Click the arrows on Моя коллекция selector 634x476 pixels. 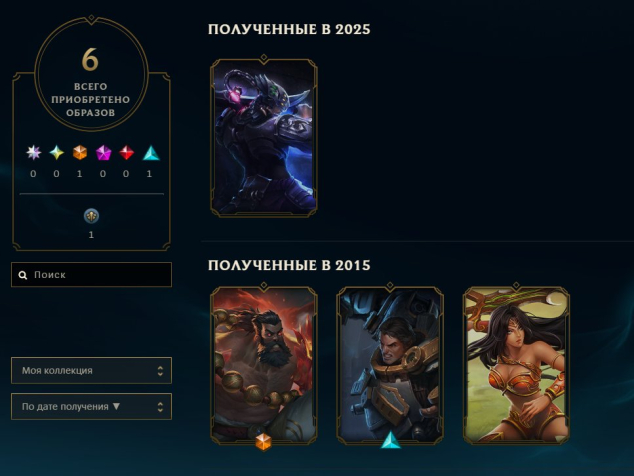click(x=160, y=371)
